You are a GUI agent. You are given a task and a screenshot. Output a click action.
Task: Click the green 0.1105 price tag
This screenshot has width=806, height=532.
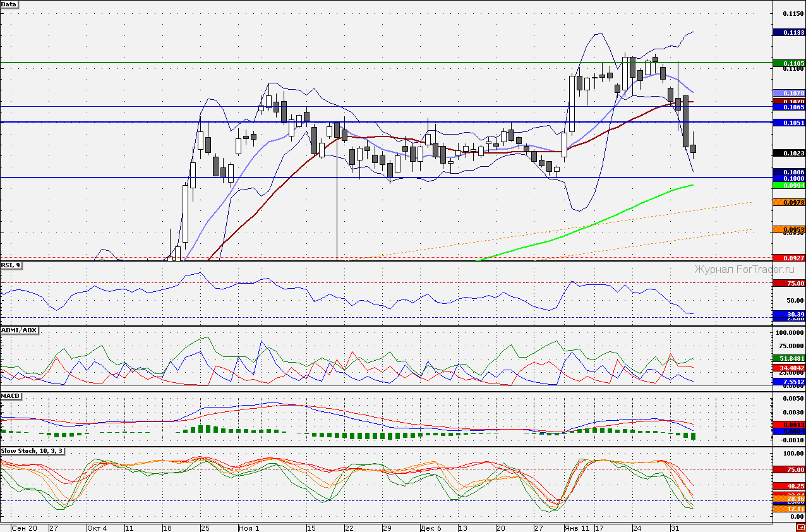[789, 63]
